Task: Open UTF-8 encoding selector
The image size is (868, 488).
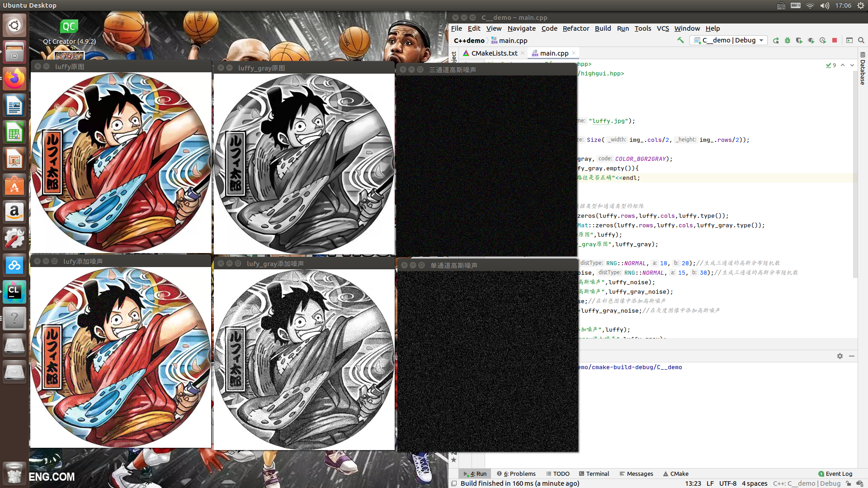Action: (x=727, y=483)
